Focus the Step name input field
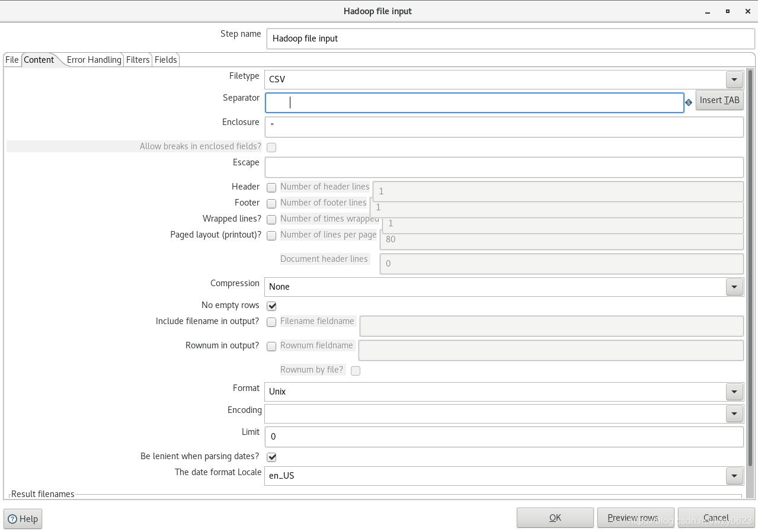The image size is (758, 532). click(x=510, y=39)
